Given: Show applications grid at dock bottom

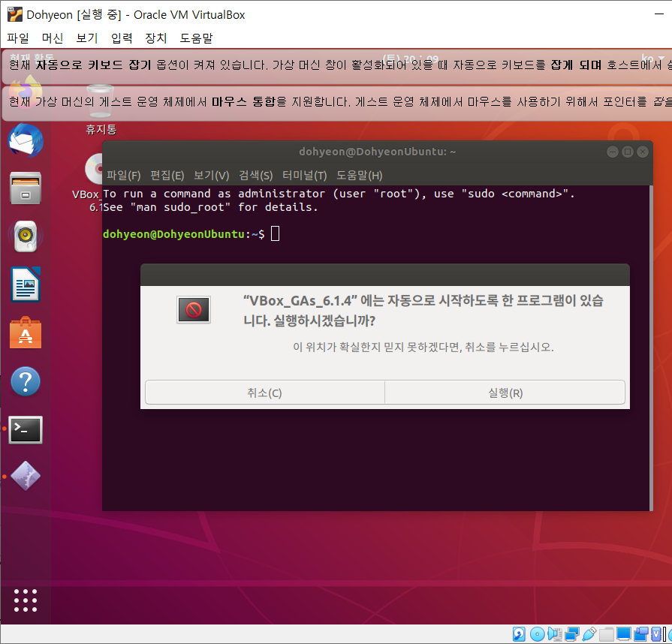Looking at the screenshot, I should pyautogui.click(x=26, y=600).
